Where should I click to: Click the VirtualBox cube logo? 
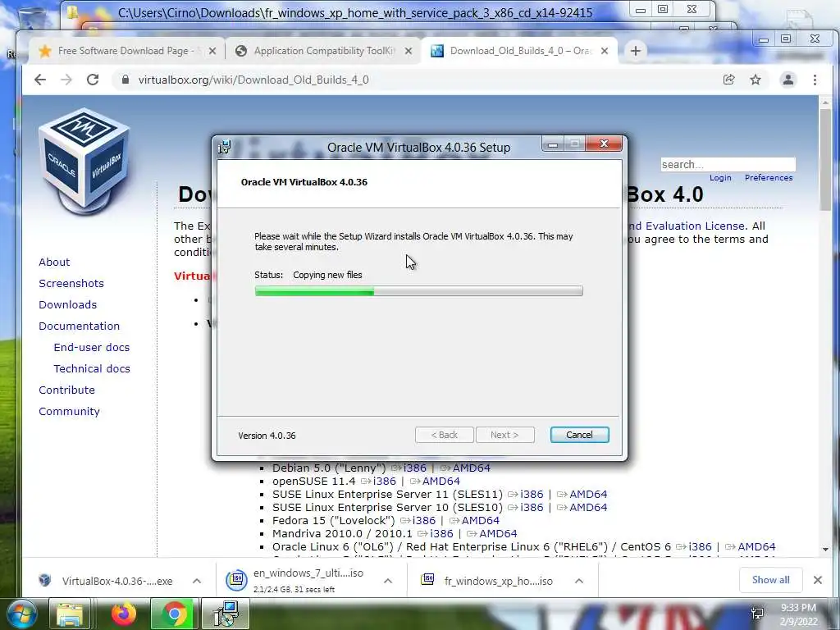84,161
